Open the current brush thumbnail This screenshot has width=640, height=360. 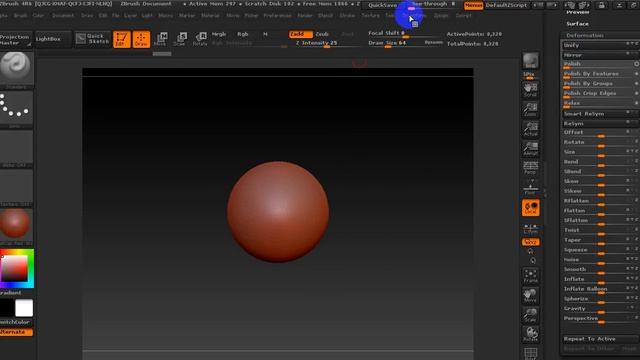[x=16, y=68]
